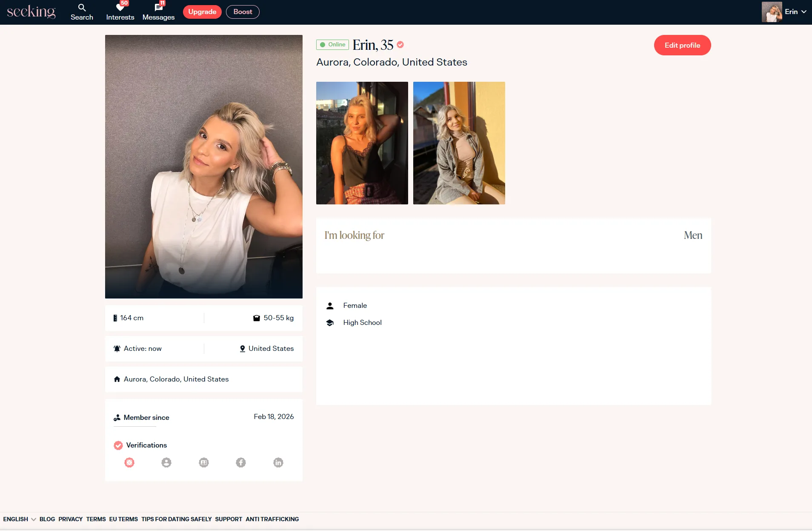Click the Upgrade button
812x531 pixels.
pyautogui.click(x=202, y=12)
